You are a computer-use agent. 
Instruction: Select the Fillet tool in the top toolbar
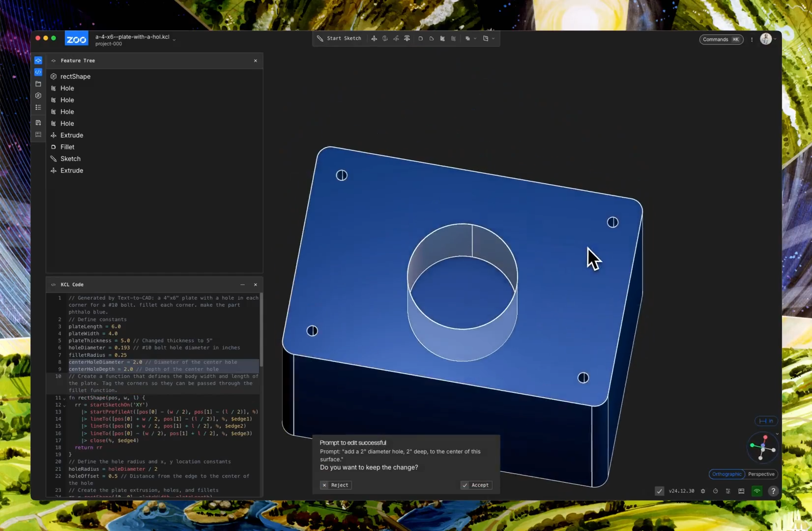point(420,38)
